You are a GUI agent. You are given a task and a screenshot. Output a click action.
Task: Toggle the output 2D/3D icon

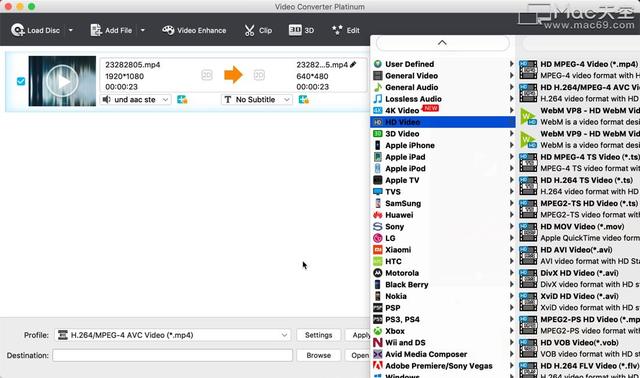(259, 75)
